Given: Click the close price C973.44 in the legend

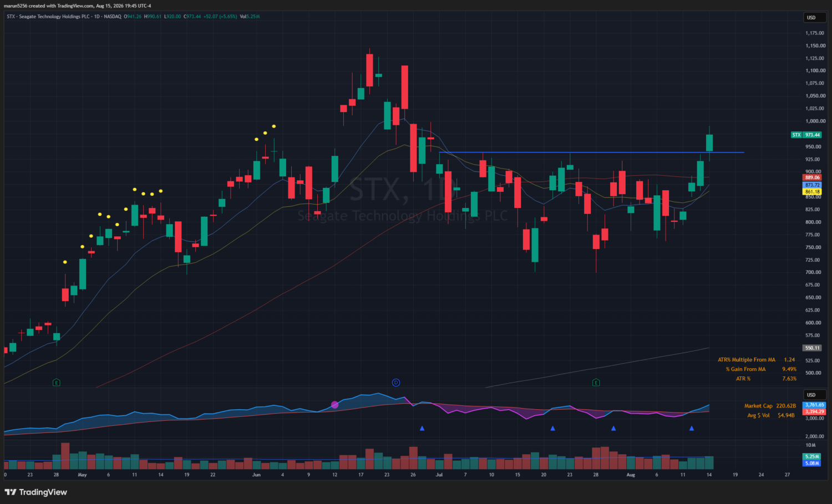Looking at the screenshot, I should [192, 17].
